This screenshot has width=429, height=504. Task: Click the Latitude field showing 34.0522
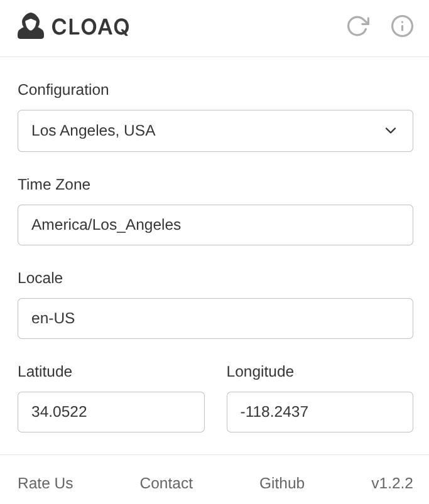(111, 412)
